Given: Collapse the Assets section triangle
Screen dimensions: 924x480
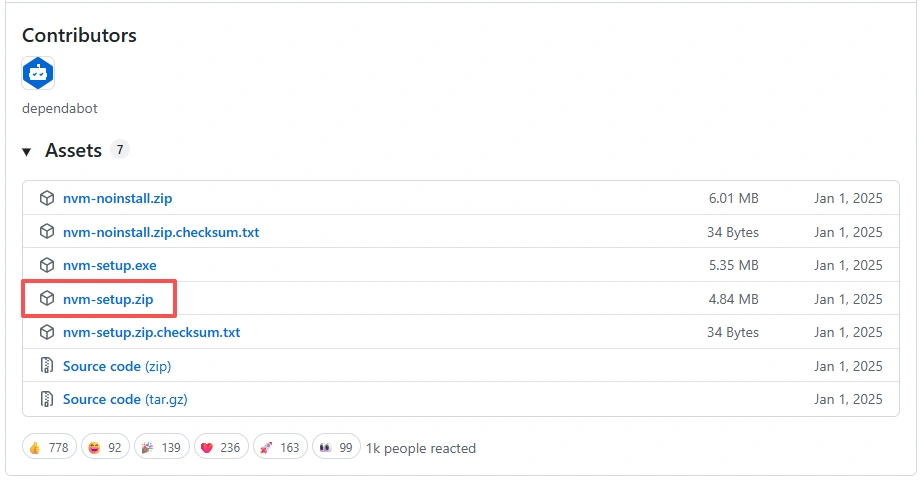Looking at the screenshot, I should click(x=27, y=152).
